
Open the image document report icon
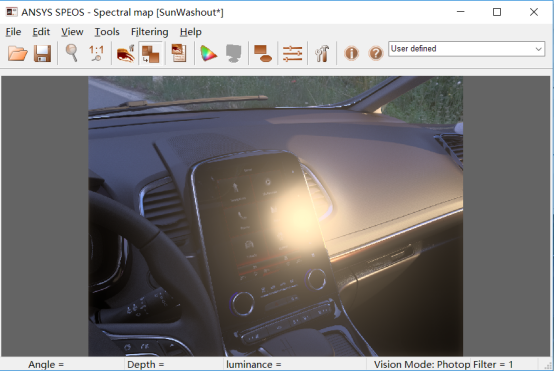(x=179, y=53)
